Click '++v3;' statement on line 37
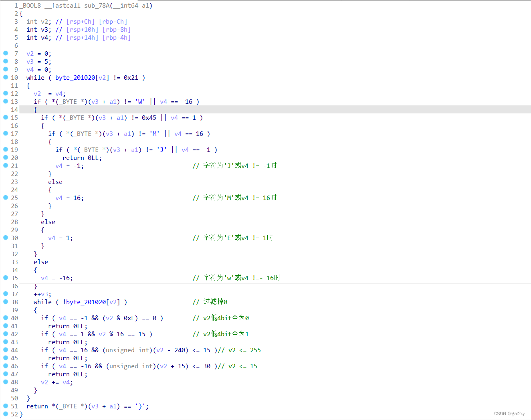The image size is (531, 420). pos(42,294)
